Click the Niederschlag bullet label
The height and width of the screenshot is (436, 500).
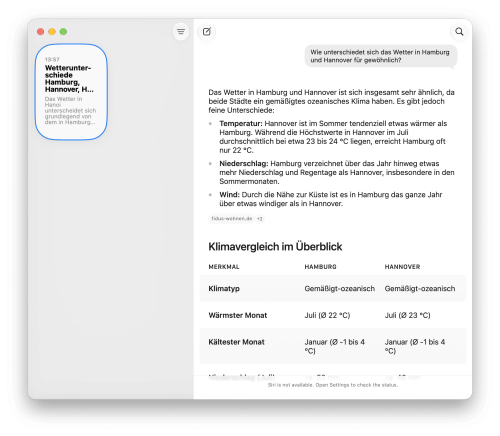tap(244, 163)
